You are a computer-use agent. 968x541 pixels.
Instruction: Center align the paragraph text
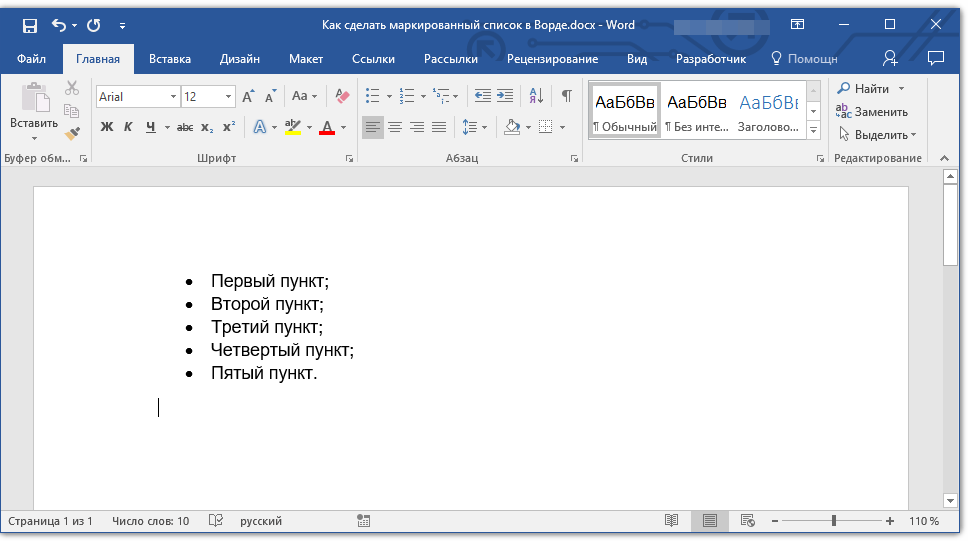[x=395, y=127]
